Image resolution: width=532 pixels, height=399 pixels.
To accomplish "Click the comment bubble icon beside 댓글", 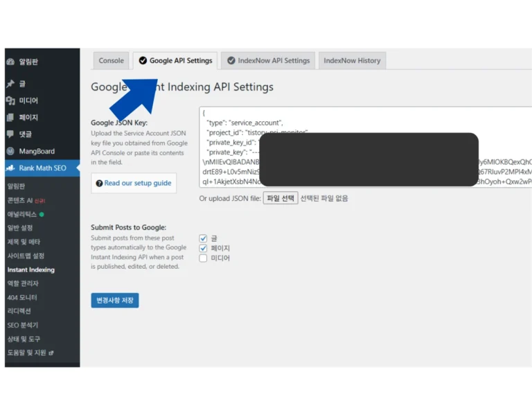I will (10, 134).
